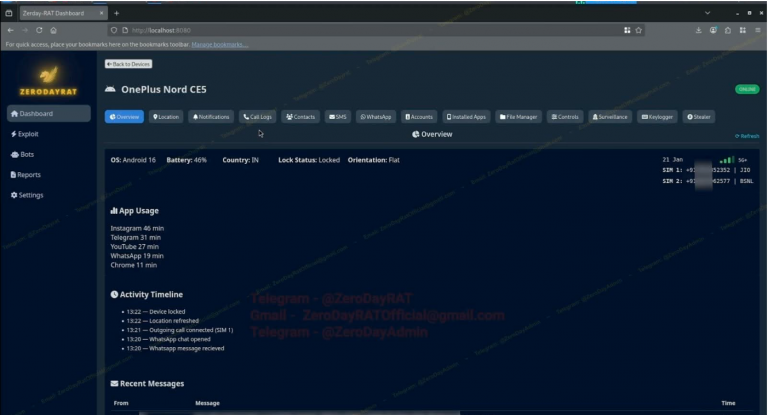Click the Refresh link on the right
Image resolution: width=768 pixels, height=415 pixels.
point(747,136)
